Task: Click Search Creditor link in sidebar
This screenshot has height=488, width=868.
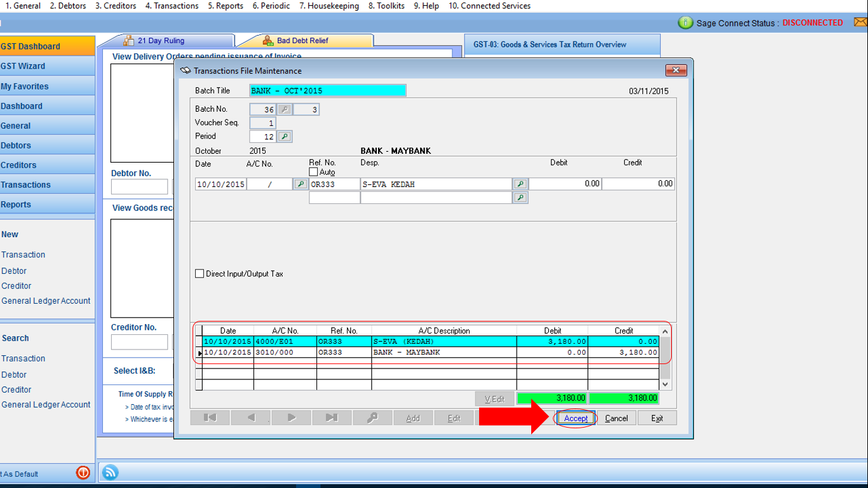Action: pos(16,390)
